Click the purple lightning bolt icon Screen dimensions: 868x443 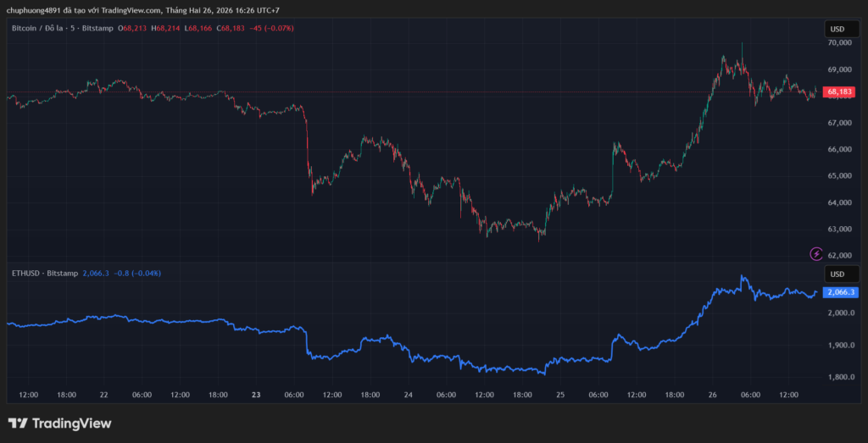click(816, 253)
